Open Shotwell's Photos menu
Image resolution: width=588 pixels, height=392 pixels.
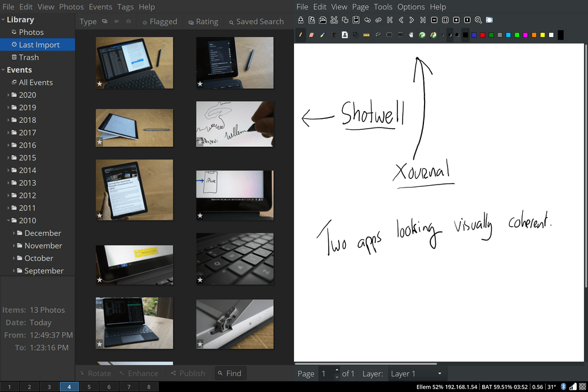(71, 6)
